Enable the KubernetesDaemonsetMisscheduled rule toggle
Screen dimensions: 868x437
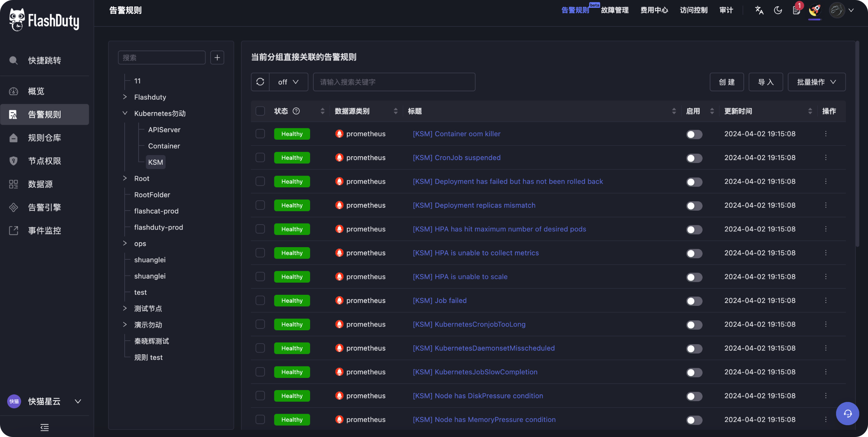pos(694,349)
